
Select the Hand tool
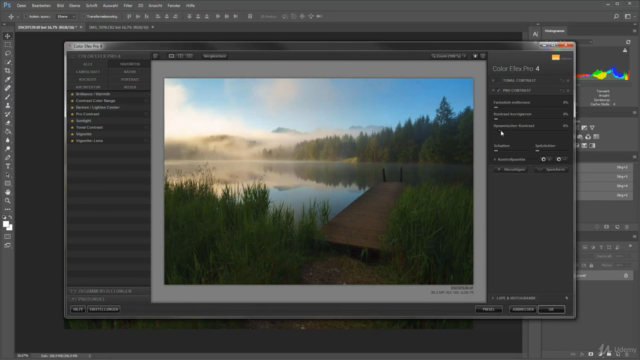point(8,192)
